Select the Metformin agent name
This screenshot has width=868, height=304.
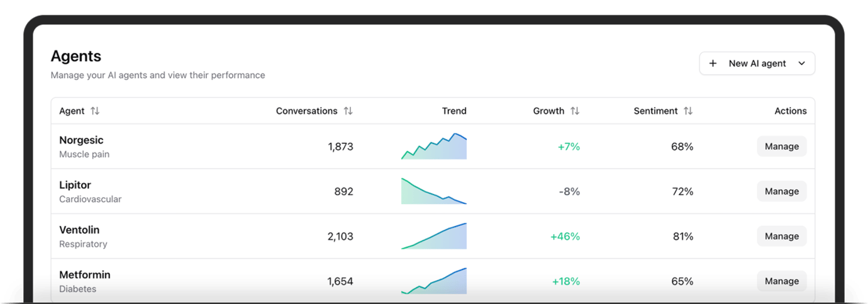click(84, 275)
